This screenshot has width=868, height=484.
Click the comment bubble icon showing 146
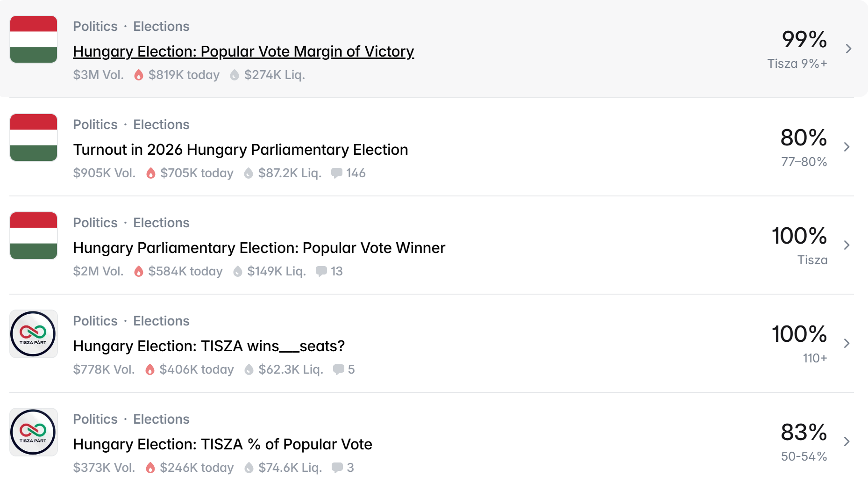click(x=336, y=173)
